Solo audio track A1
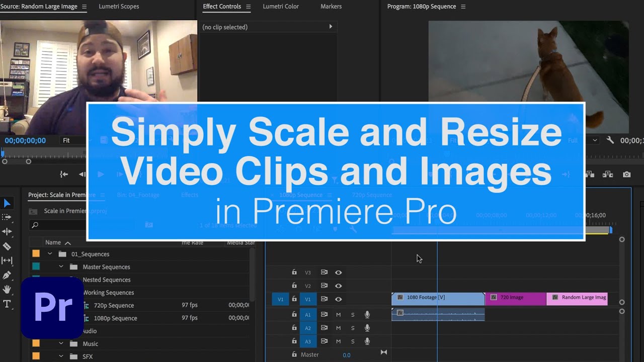 (x=353, y=315)
